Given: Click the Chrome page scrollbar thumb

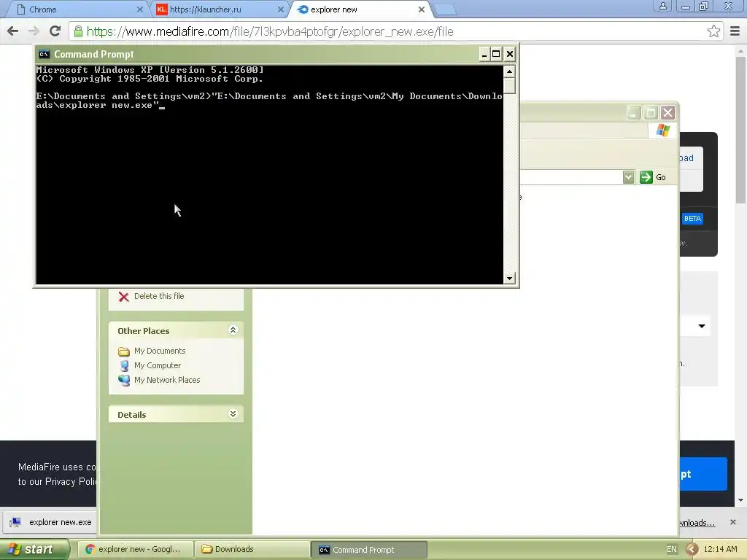Looking at the screenshot, I should click(741, 130).
